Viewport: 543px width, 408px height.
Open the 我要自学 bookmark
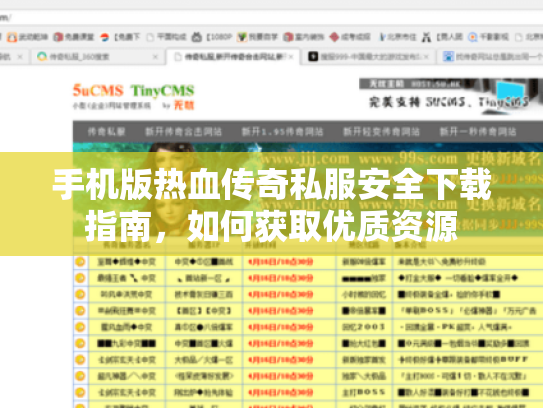coord(257,37)
